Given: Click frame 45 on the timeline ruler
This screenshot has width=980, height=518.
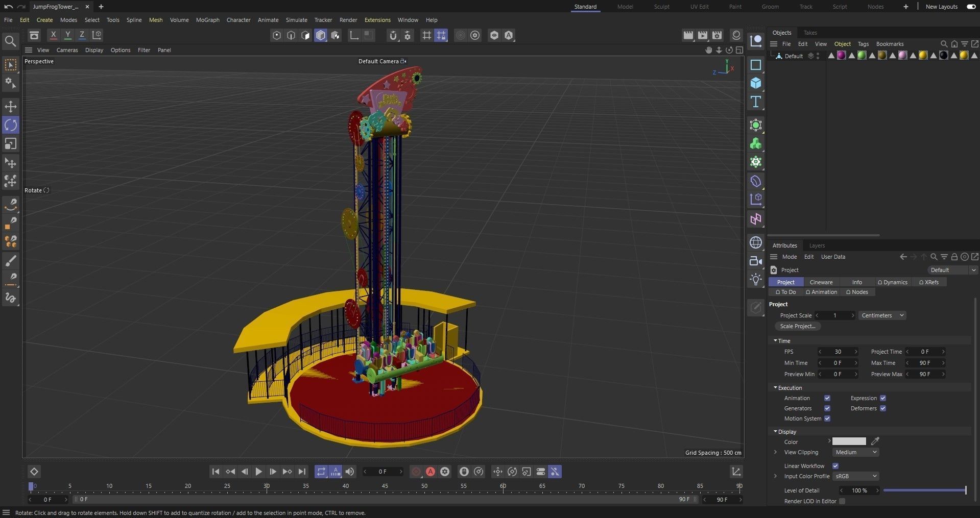Looking at the screenshot, I should click(x=385, y=486).
